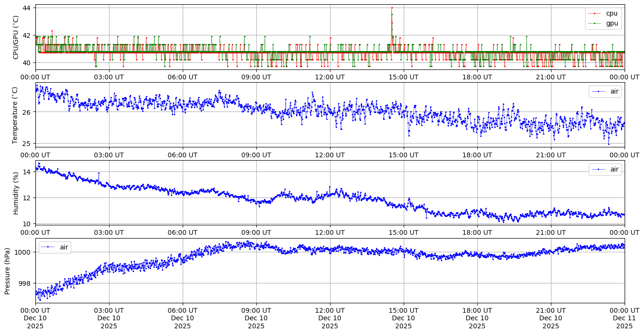
Task: Click the Pressure (hPa) y-axis label
Action: (x=8, y=270)
